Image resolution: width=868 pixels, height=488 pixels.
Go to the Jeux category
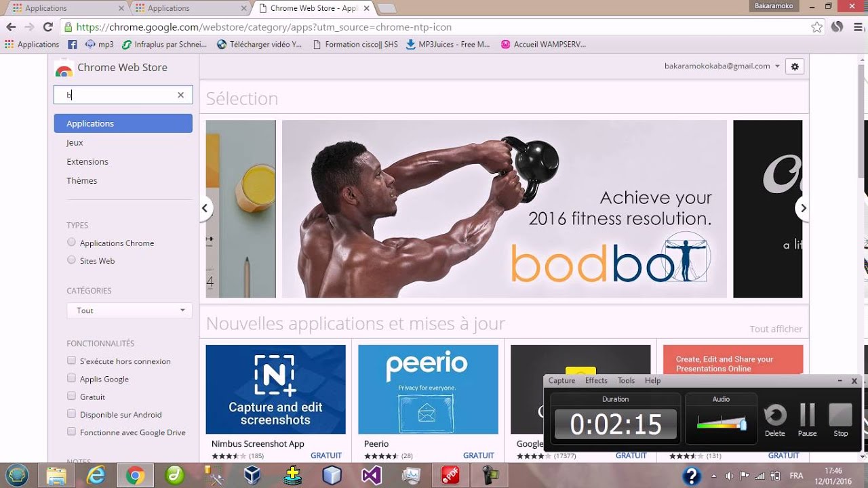75,142
